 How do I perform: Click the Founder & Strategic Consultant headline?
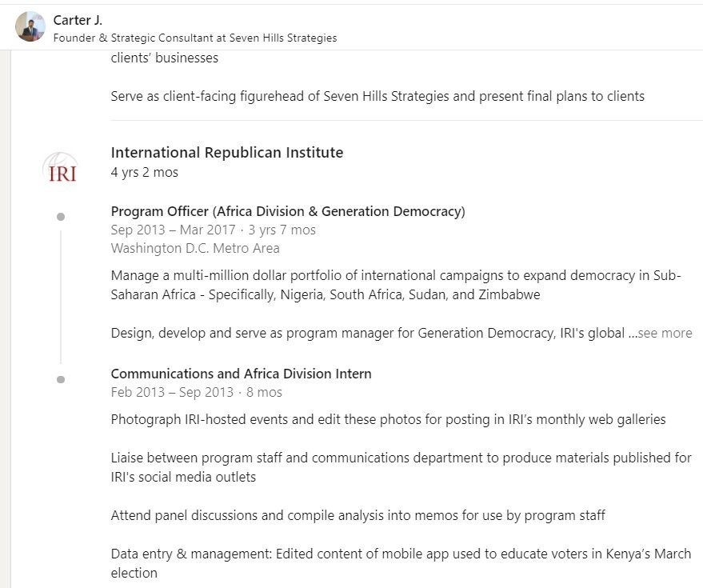pyautogui.click(x=195, y=38)
